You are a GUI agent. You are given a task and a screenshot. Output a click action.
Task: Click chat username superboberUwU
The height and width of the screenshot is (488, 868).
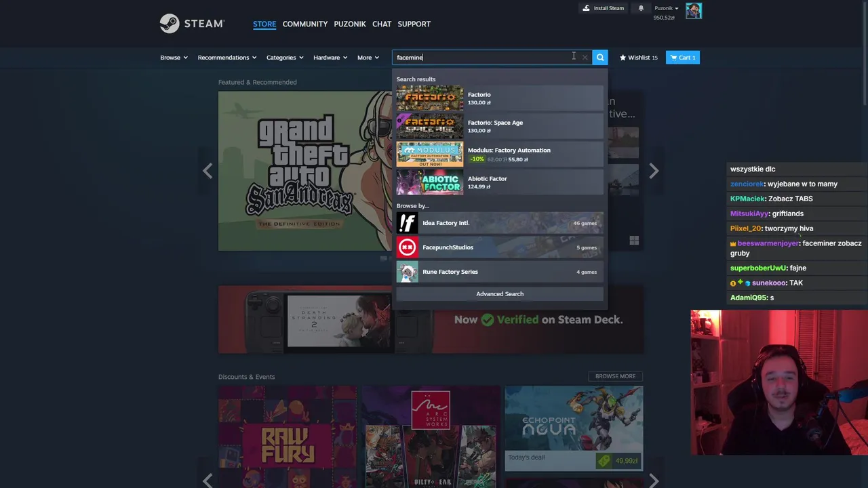(758, 268)
